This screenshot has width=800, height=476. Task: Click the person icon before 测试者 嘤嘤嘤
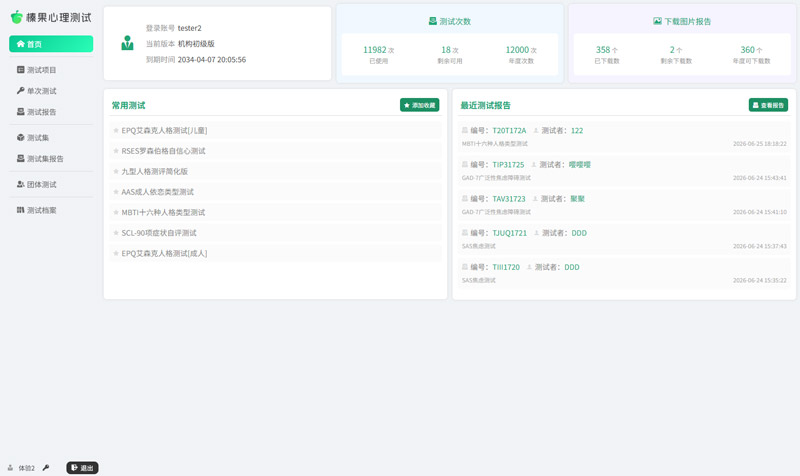click(x=534, y=165)
